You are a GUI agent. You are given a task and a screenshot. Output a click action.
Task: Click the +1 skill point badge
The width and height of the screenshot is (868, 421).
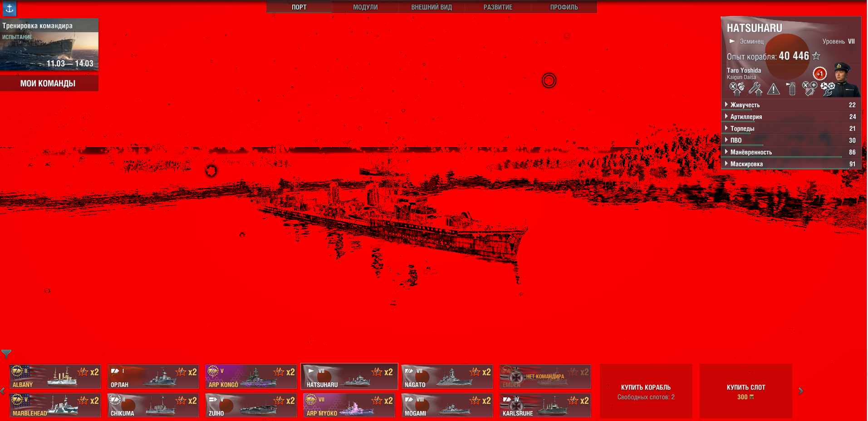click(x=819, y=74)
